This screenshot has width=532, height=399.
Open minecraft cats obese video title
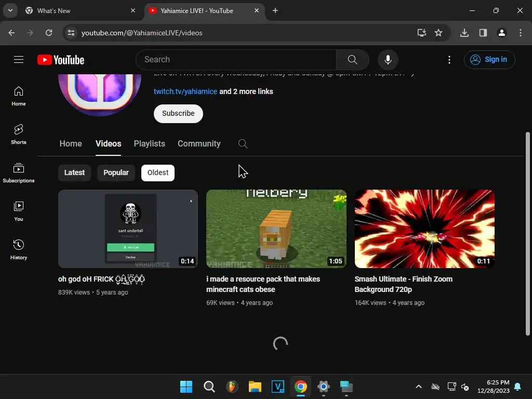click(x=263, y=284)
